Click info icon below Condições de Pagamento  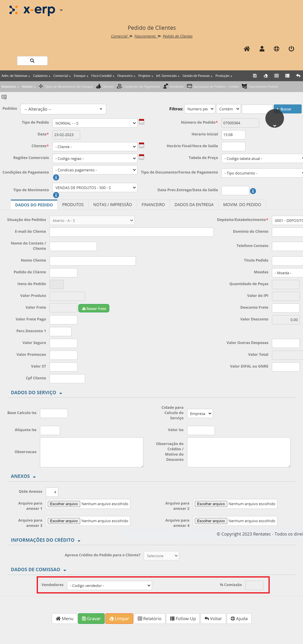56,177
